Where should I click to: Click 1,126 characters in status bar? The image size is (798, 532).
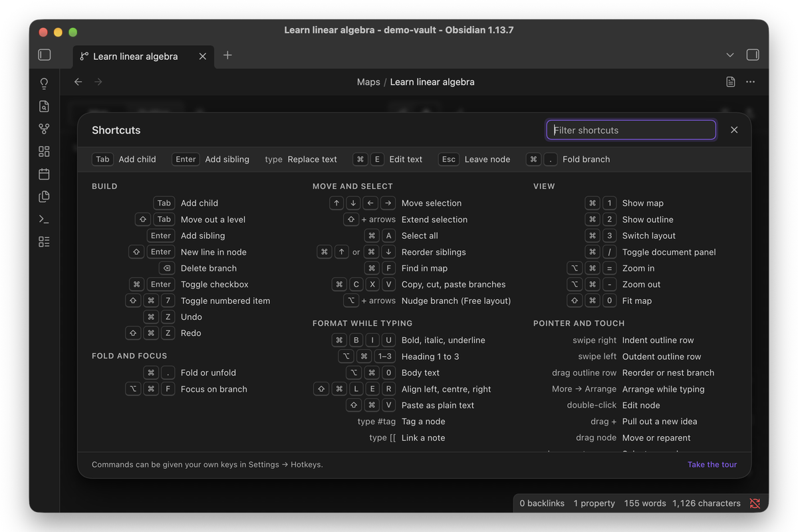point(706,503)
